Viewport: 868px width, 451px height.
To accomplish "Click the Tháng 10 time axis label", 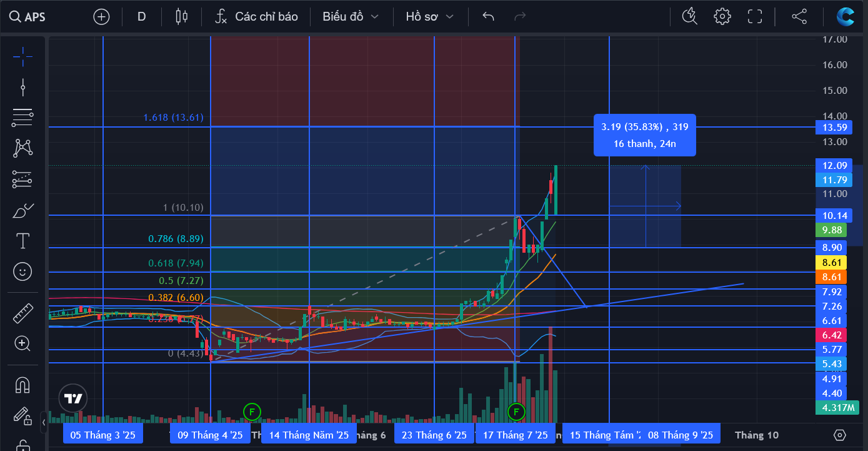I will [x=757, y=435].
